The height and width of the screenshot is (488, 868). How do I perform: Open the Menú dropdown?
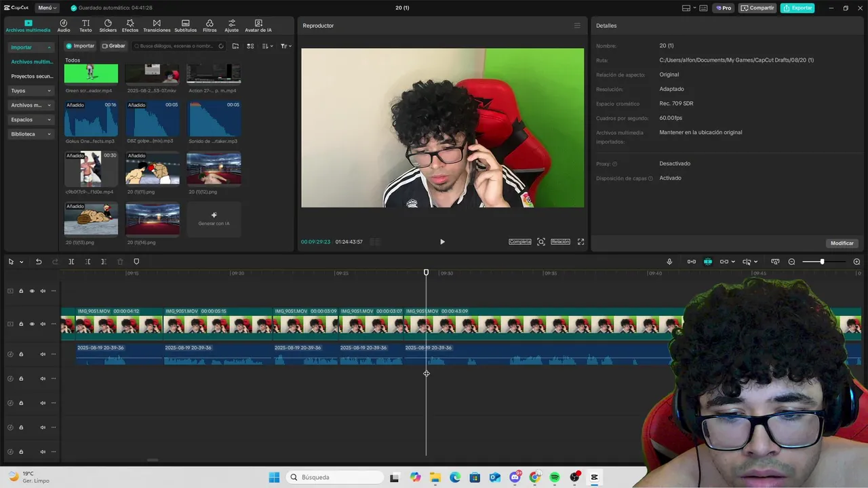[47, 8]
